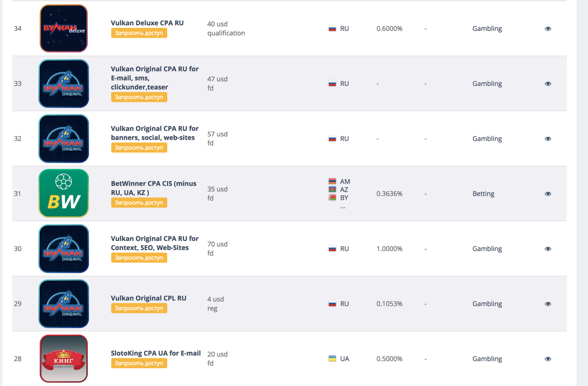The width and height of the screenshot is (588, 386).
Task: Click the green BetWinner BW logo
Action: click(x=64, y=194)
